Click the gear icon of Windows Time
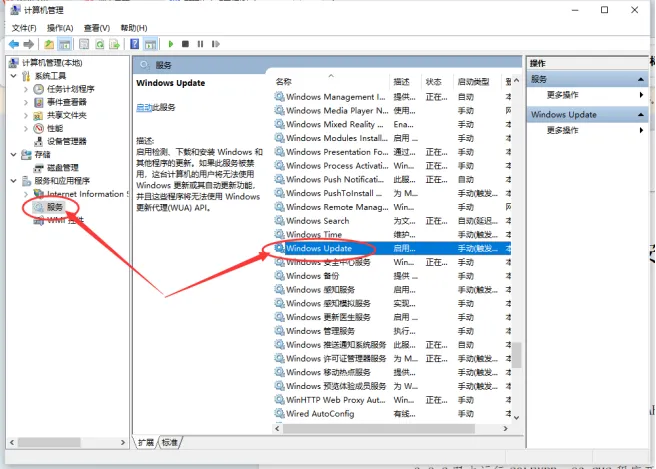The height and width of the screenshot is (469, 656). [279, 234]
